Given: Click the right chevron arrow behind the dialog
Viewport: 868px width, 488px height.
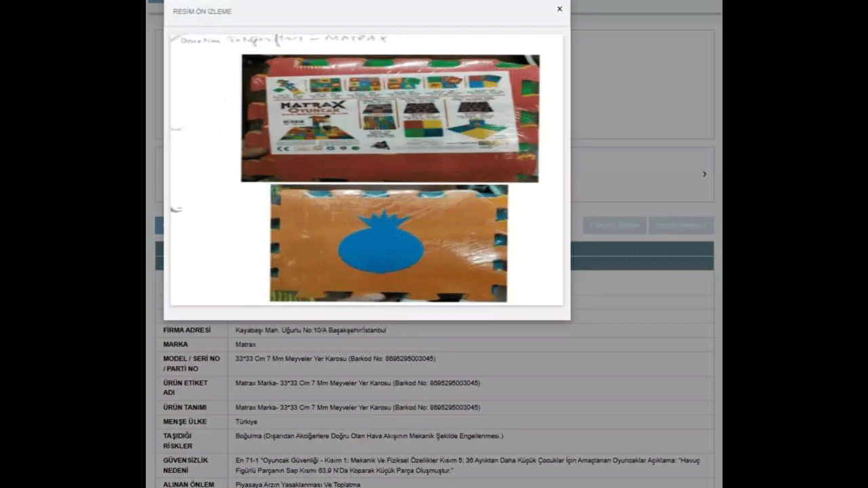Looking at the screenshot, I should click(x=704, y=174).
